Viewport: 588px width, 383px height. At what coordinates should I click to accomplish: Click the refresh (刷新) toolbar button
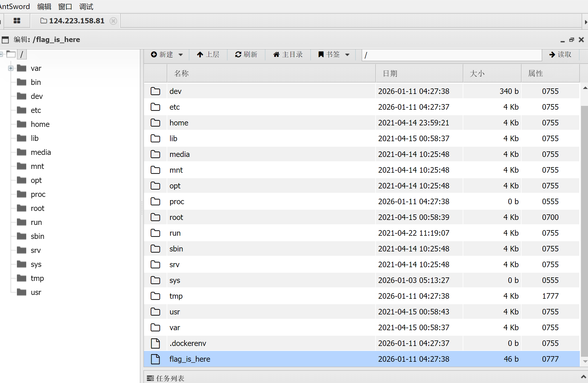click(x=246, y=55)
